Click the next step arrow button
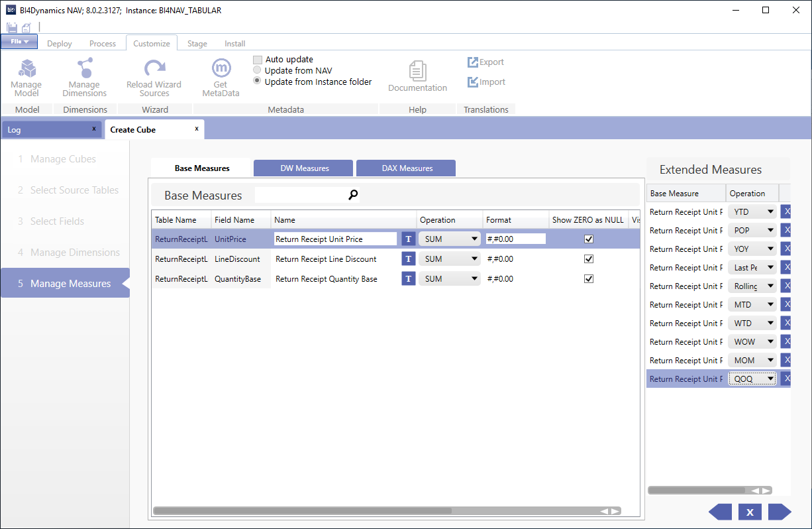The image size is (812, 529). pos(780,512)
